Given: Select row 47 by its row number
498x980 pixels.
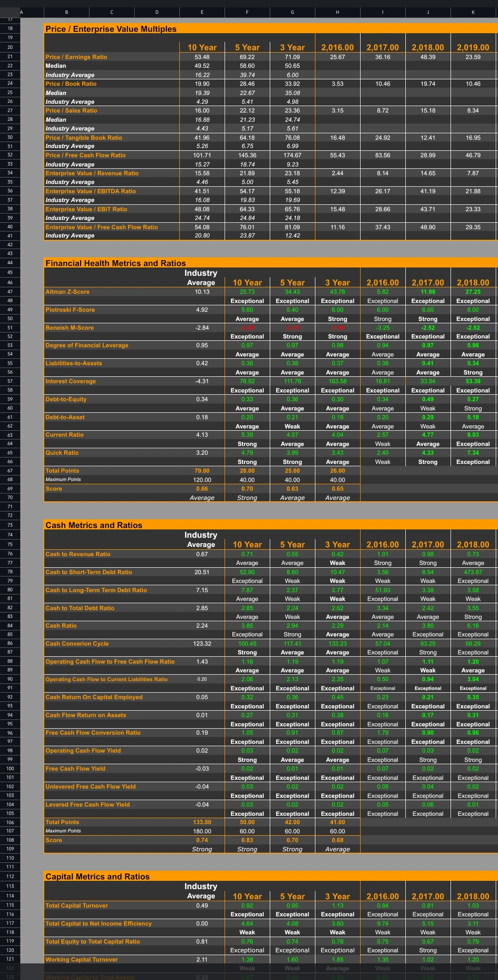Looking at the screenshot, I should (x=10, y=292).
